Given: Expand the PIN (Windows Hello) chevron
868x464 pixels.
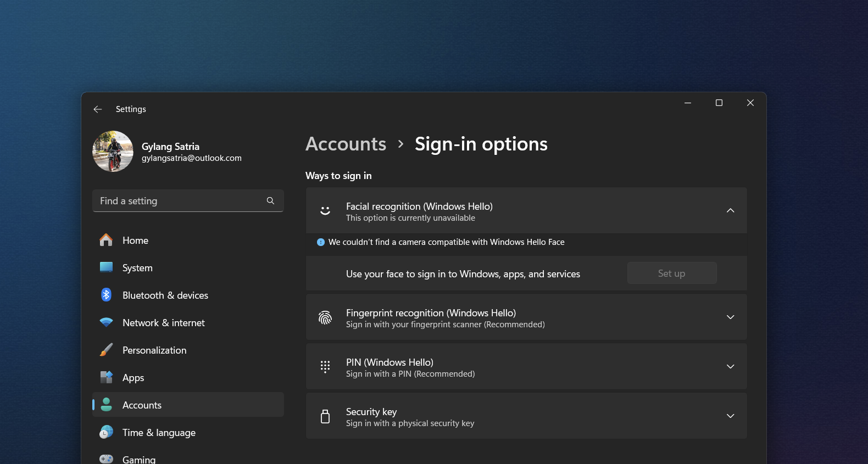Looking at the screenshot, I should (730, 367).
